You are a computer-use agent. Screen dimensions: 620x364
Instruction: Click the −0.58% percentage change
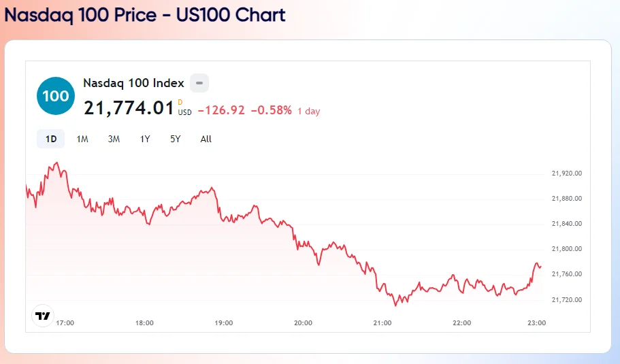click(272, 110)
